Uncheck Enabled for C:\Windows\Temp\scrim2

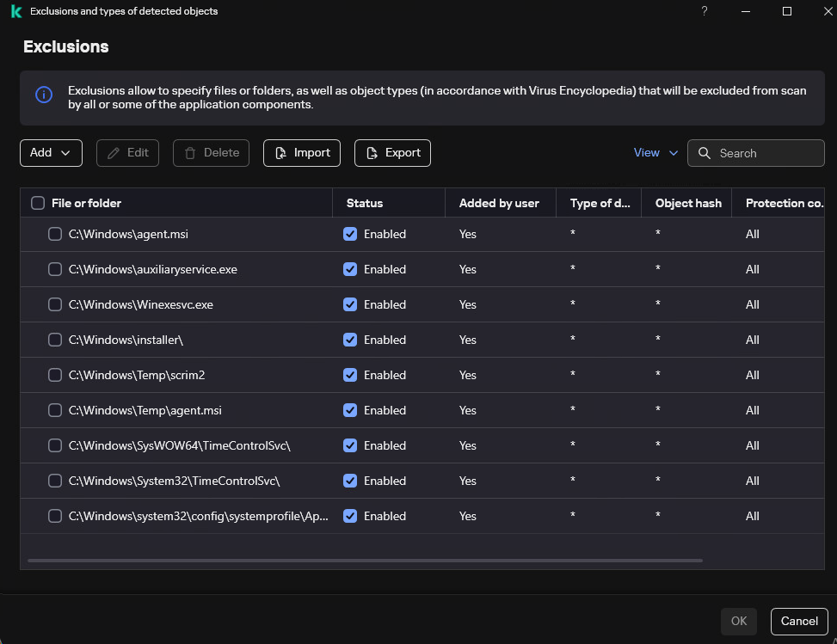click(350, 375)
